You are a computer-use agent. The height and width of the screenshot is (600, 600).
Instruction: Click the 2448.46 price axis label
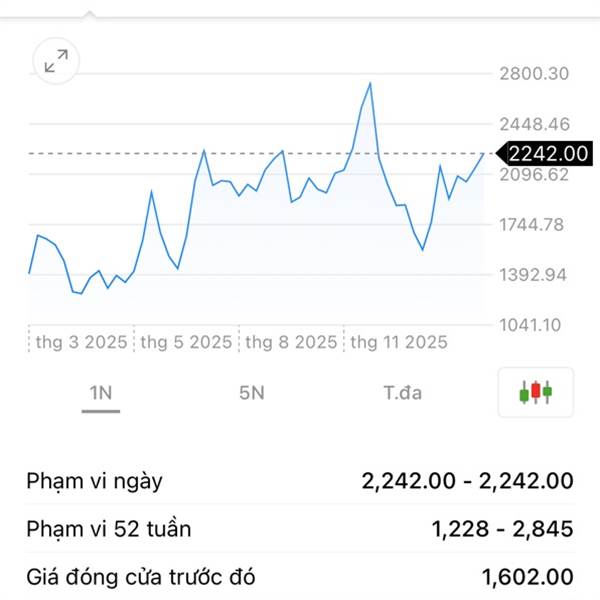(x=533, y=125)
